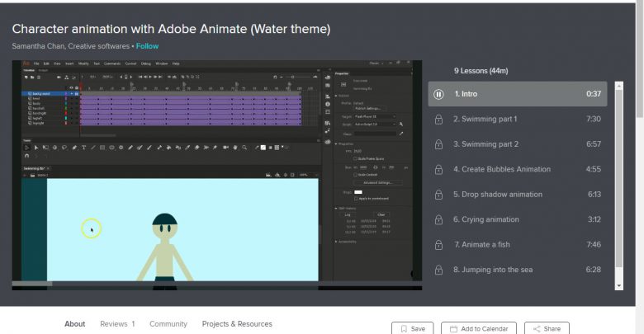Collapse the SWF History section triangle

(x=336, y=208)
